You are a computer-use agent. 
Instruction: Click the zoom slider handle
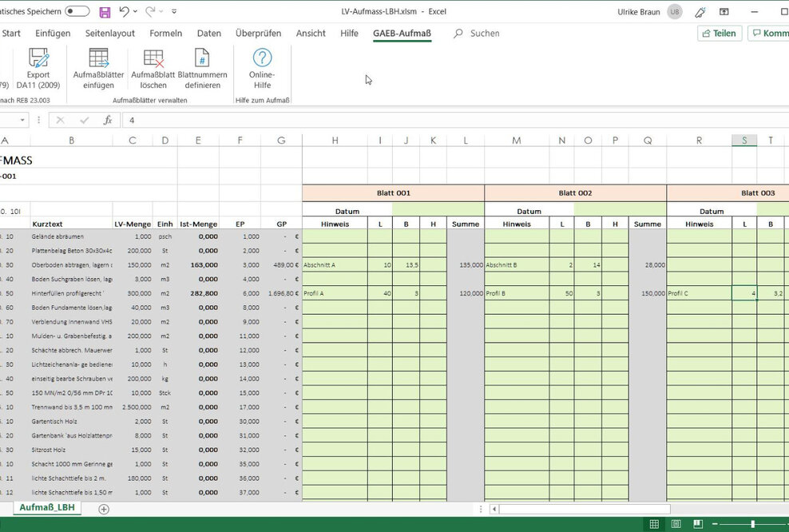pyautogui.click(x=752, y=524)
